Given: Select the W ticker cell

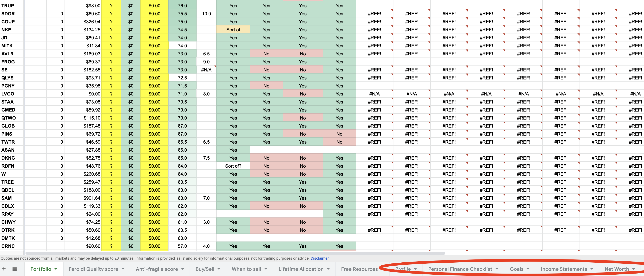Looking at the screenshot, I should [x=12, y=174].
